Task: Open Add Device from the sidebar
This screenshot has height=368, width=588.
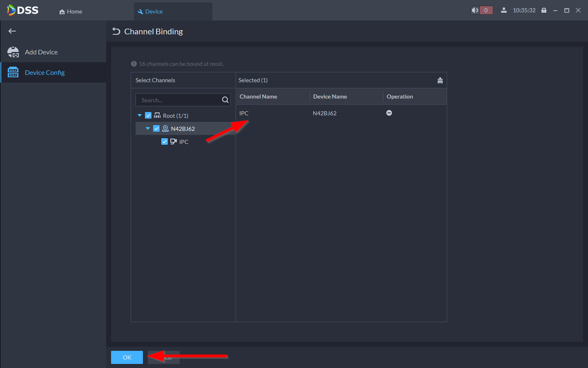Action: coord(41,52)
